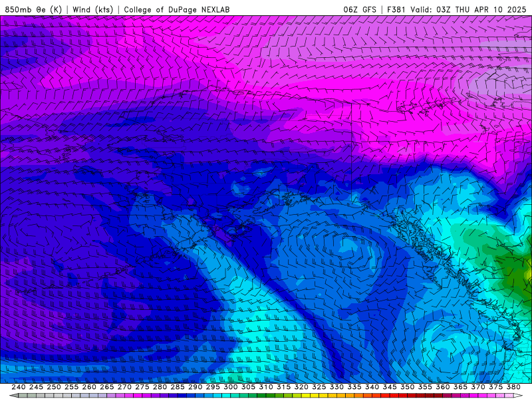Click the 340 value on color scale
This screenshot has height=399, width=532.
[x=372, y=387]
